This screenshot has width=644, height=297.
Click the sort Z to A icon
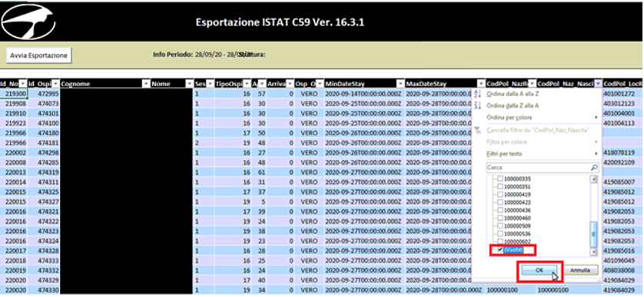pyautogui.click(x=477, y=105)
